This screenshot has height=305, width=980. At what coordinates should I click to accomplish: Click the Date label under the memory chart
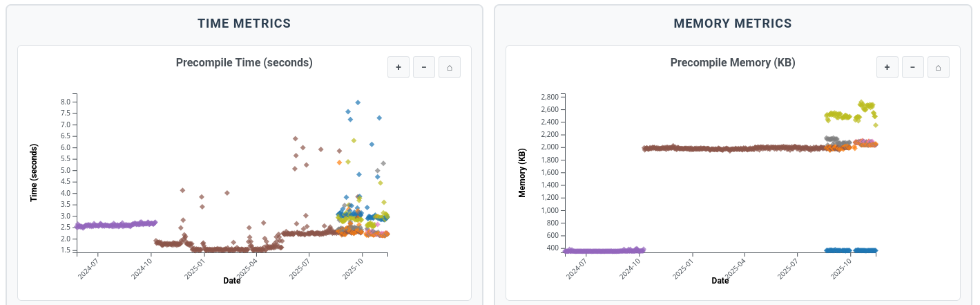tap(720, 281)
